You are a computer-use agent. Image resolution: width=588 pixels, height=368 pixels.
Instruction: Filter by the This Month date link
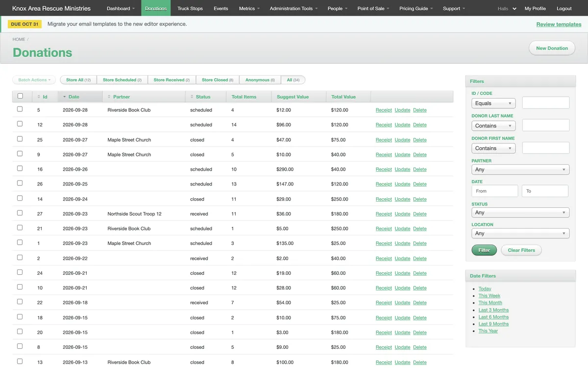pyautogui.click(x=490, y=303)
